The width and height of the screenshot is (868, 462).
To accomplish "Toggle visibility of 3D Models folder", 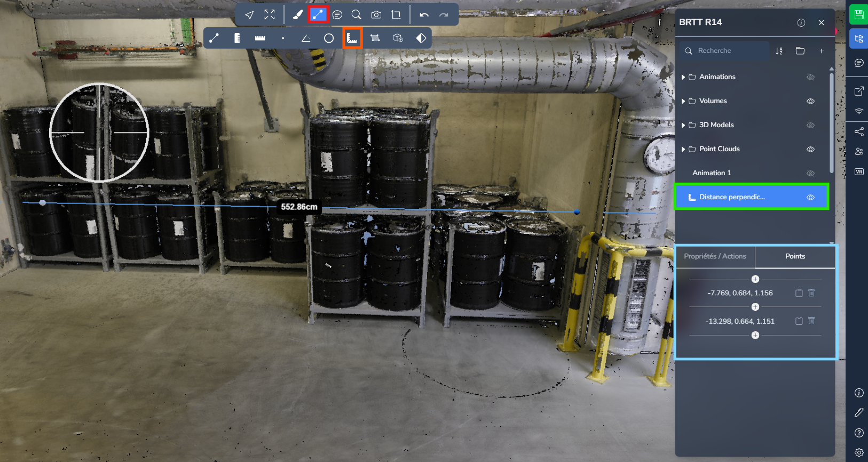I will (x=810, y=125).
